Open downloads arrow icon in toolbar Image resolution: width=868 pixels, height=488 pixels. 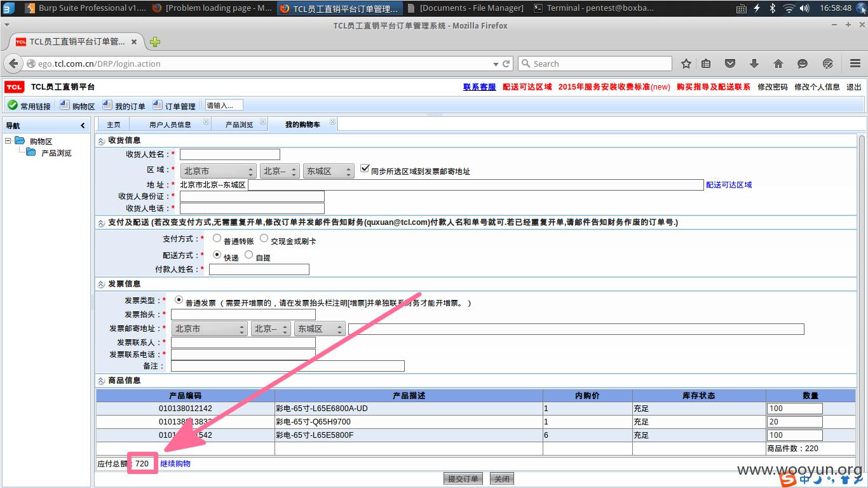click(754, 64)
